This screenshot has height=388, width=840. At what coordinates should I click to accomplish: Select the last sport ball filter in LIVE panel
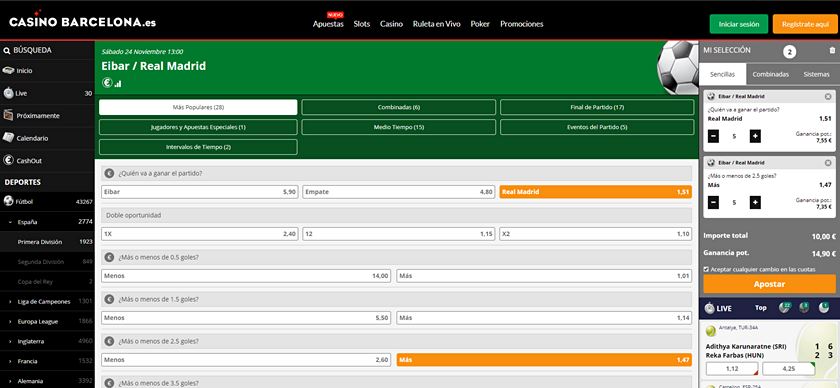823,308
